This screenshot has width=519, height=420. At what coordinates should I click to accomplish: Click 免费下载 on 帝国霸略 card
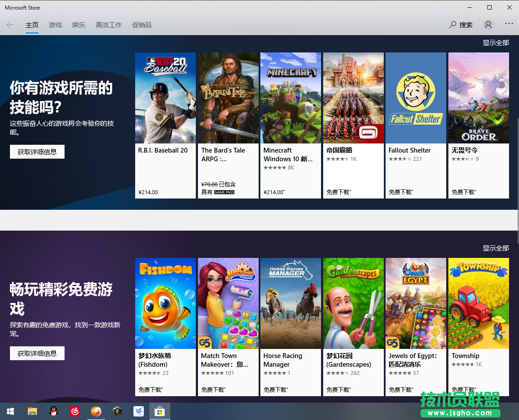339,192
